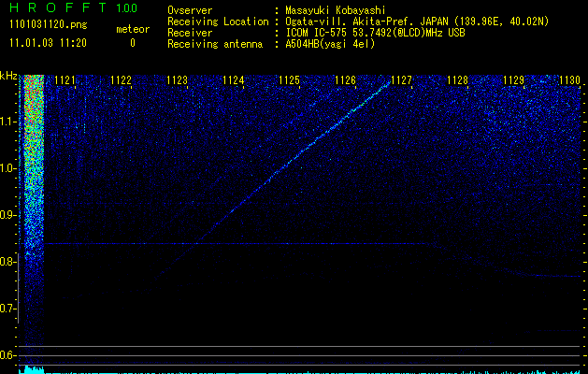The height and width of the screenshot is (374, 588).
Task: Click the diagonal Doppler trace in spectrogram
Action: click(x=273, y=181)
